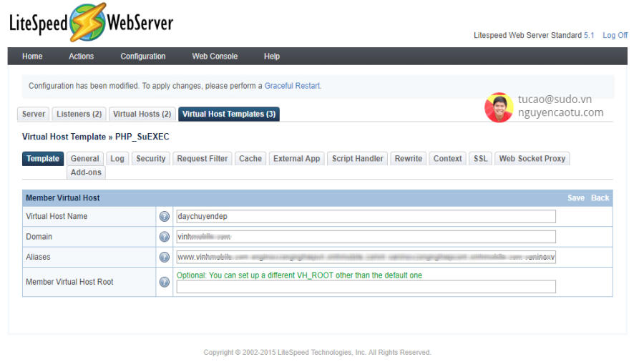Open the Rewrite sub-tab

tap(409, 159)
